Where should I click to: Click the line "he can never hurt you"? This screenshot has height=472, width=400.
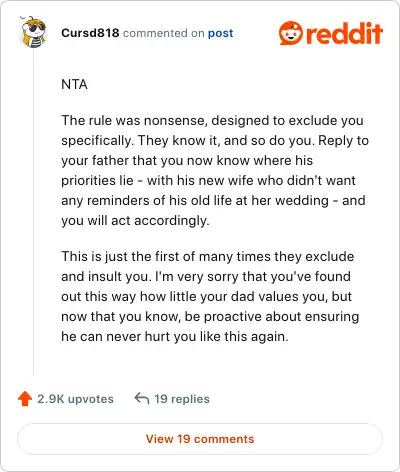(175, 336)
